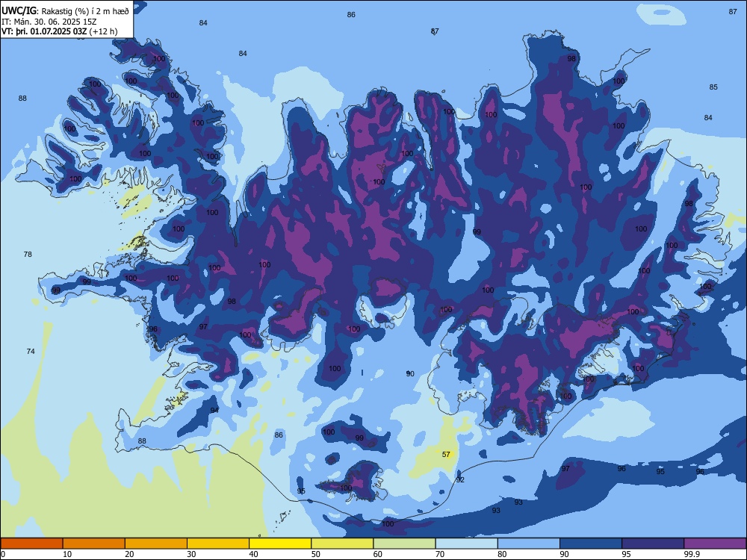Select the legend tick label "40"
Screen dimensions: 747x560
tap(253, 554)
